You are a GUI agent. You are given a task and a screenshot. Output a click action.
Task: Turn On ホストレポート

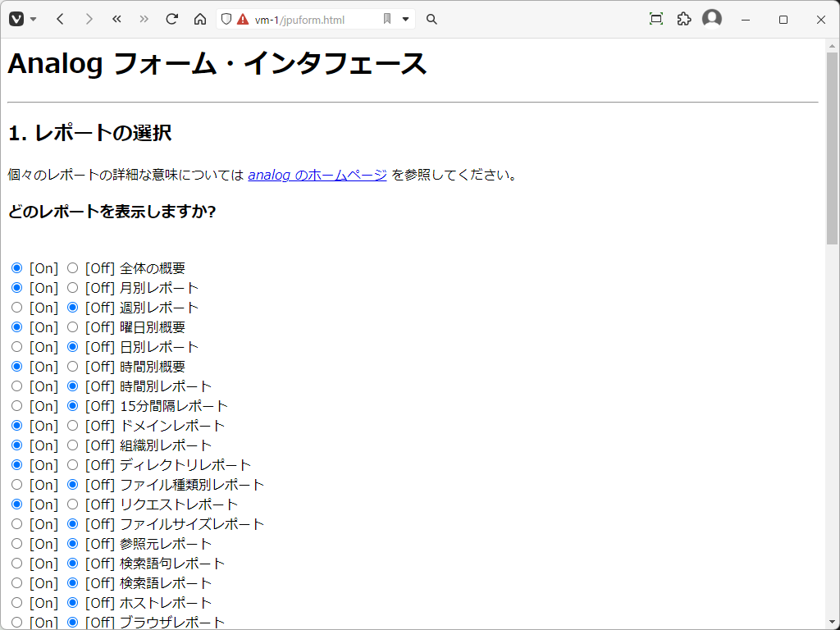click(16, 603)
